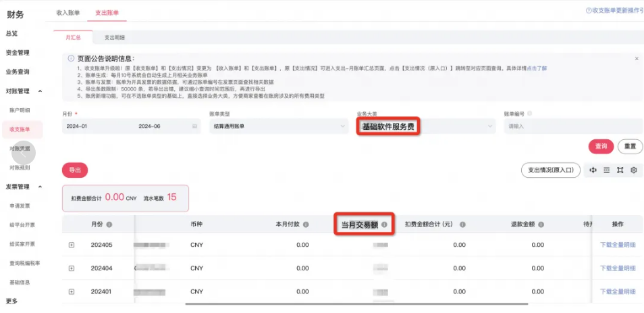
Task: Follow the 点击了解 link in the announcement
Action: (x=537, y=68)
